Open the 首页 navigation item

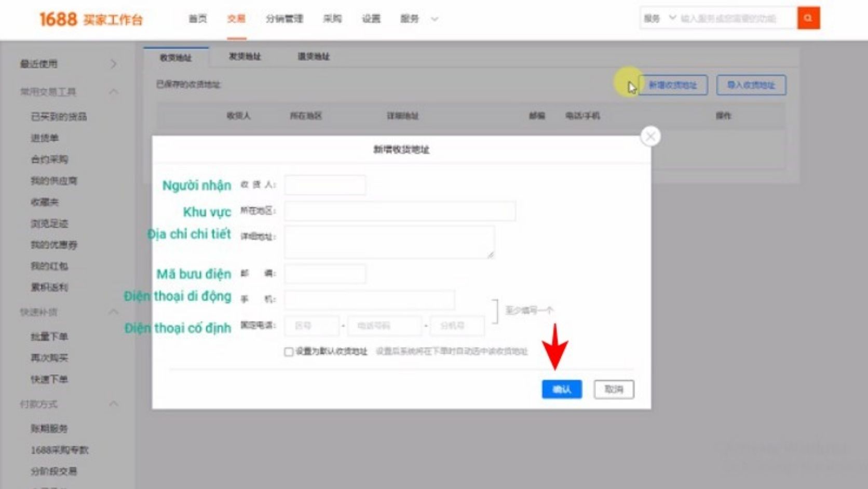click(198, 19)
